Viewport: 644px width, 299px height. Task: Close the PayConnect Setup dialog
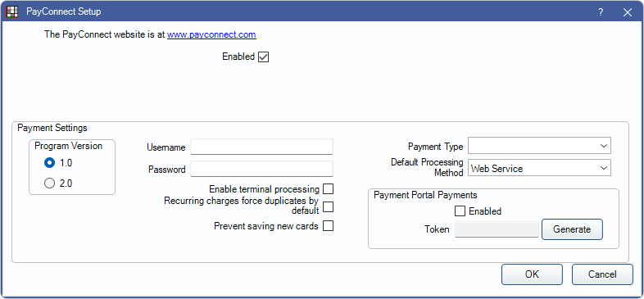pos(627,12)
